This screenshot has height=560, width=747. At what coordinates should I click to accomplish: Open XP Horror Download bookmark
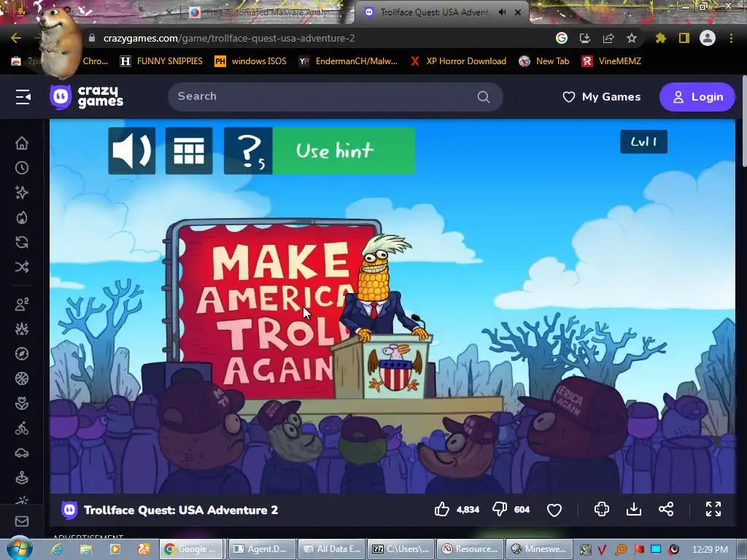(x=459, y=61)
